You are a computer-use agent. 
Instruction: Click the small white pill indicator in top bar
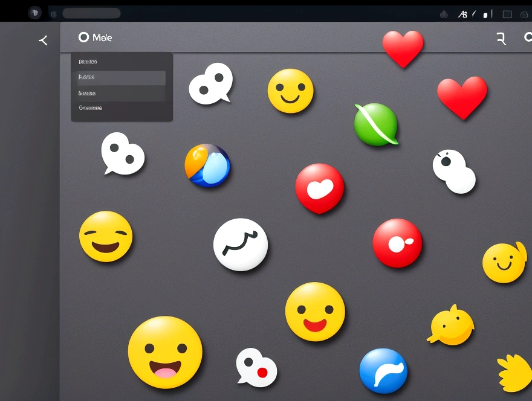click(x=485, y=15)
